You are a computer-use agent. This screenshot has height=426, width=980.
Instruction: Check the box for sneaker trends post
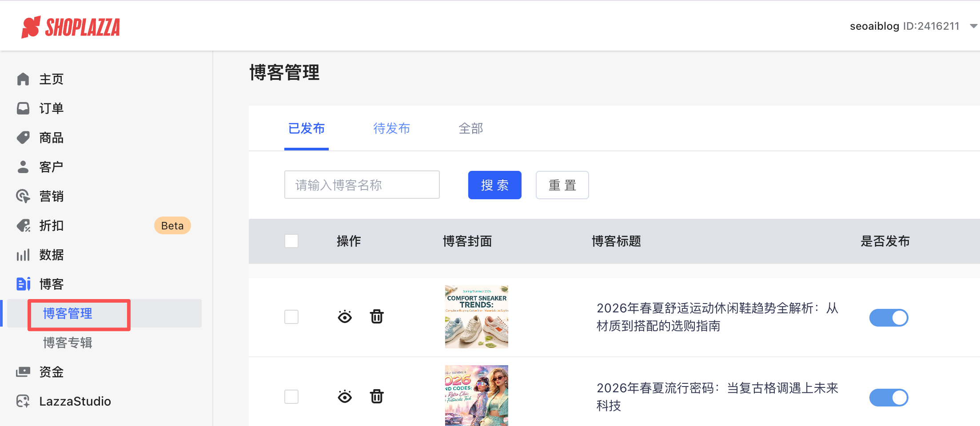coord(291,317)
